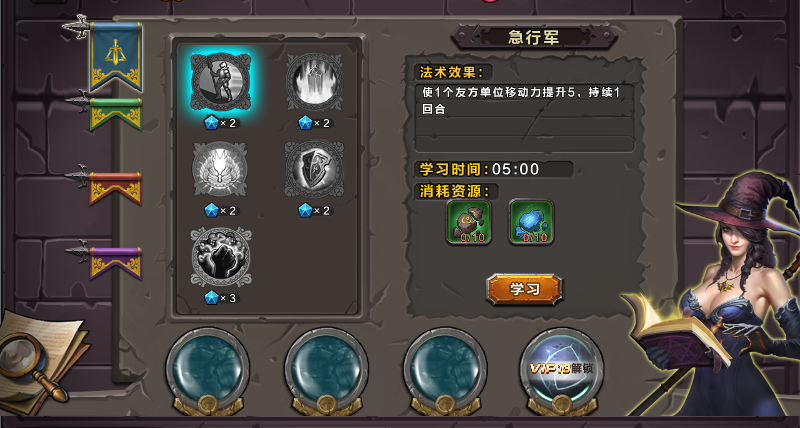Switch to the green banner tab
Image resolution: width=800 pixels, height=428 pixels.
(116, 114)
